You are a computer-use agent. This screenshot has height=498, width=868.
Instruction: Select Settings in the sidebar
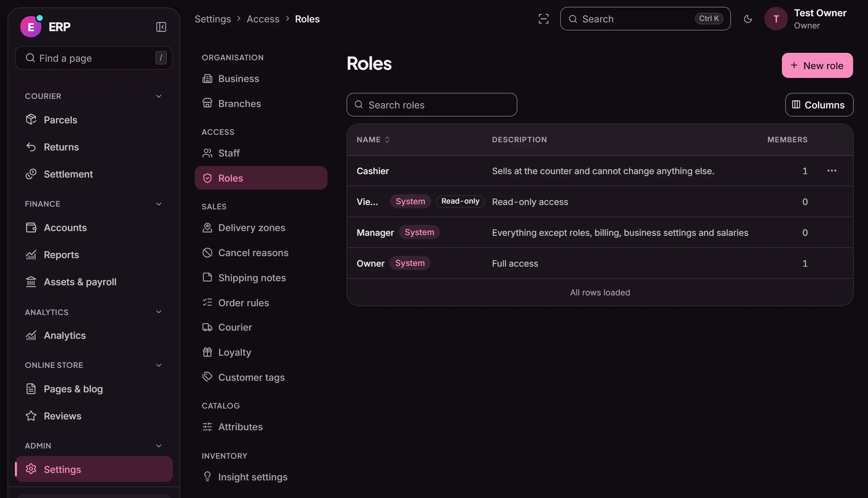94,469
